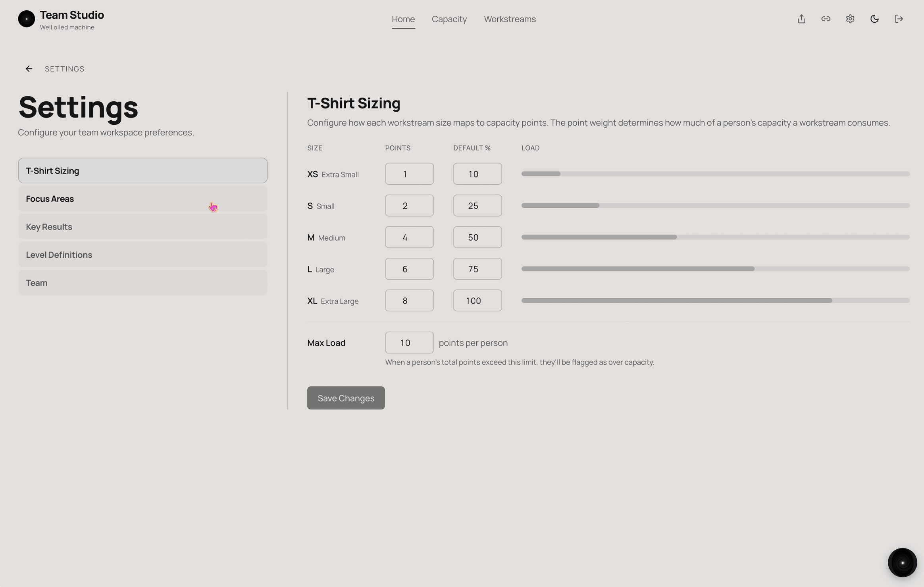The image size is (924, 587).
Task: Click the Medium size load bar
Action: pos(714,237)
